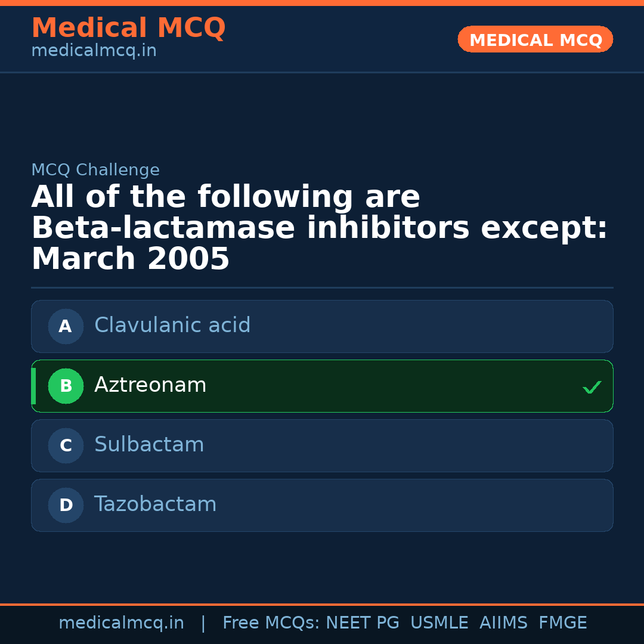Click the letter D circle badge
Image resolution: width=644 pixels, height=644 pixels.
tap(66, 505)
